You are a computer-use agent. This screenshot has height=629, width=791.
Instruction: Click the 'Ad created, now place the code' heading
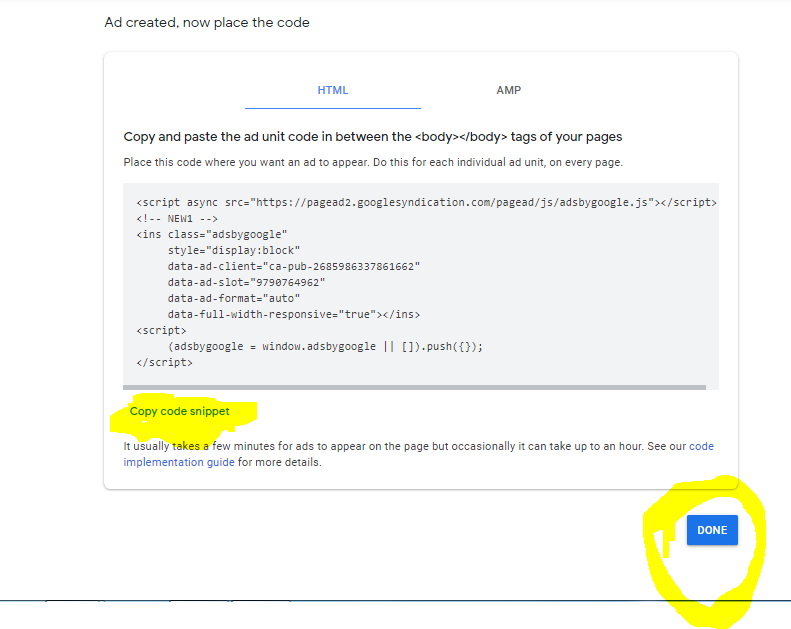click(x=207, y=23)
